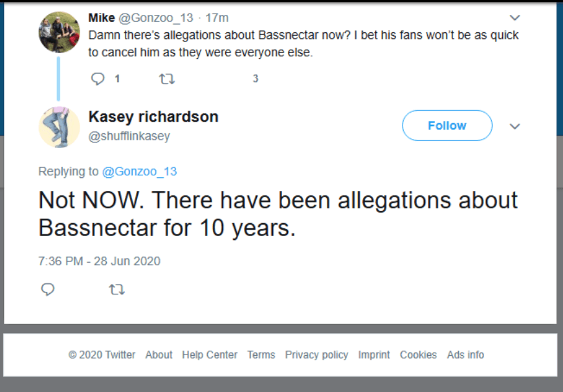Open the About footer link
The height and width of the screenshot is (392, 563).
(x=159, y=354)
